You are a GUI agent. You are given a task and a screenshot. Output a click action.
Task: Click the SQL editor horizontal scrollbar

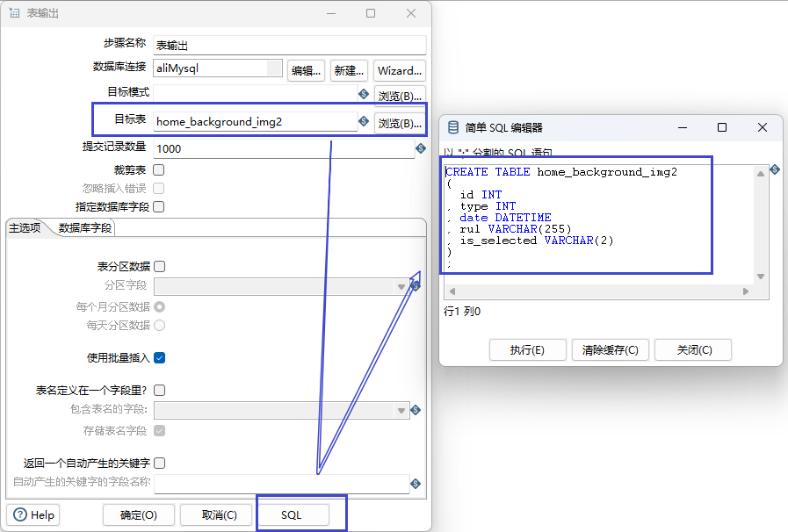click(599, 291)
